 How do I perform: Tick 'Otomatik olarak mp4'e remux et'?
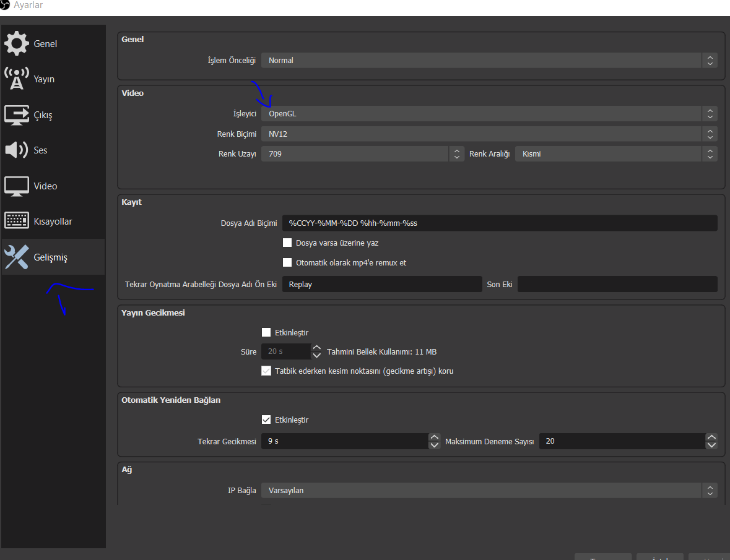(x=287, y=262)
